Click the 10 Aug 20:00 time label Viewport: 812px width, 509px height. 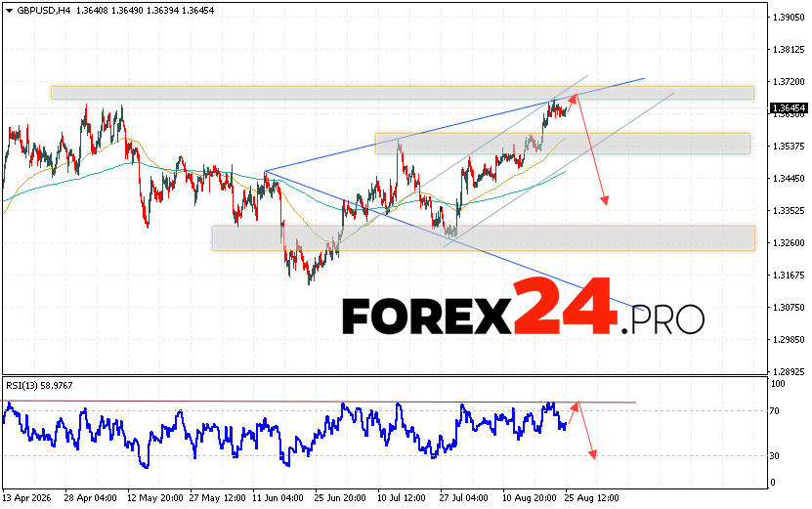click(528, 497)
